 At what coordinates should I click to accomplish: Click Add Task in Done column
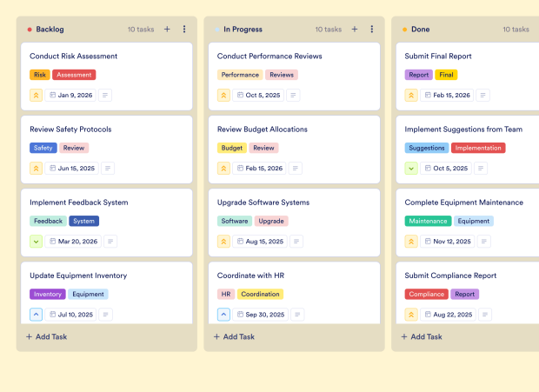pos(423,336)
